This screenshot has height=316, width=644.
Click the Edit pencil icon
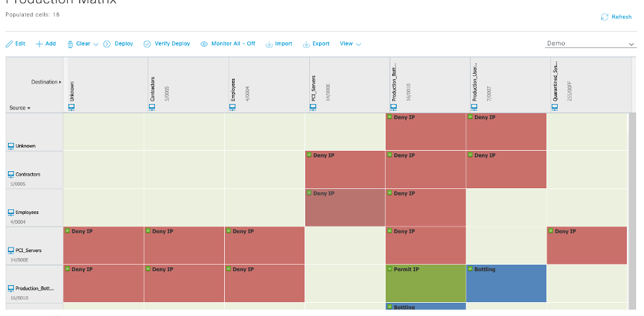tap(9, 44)
